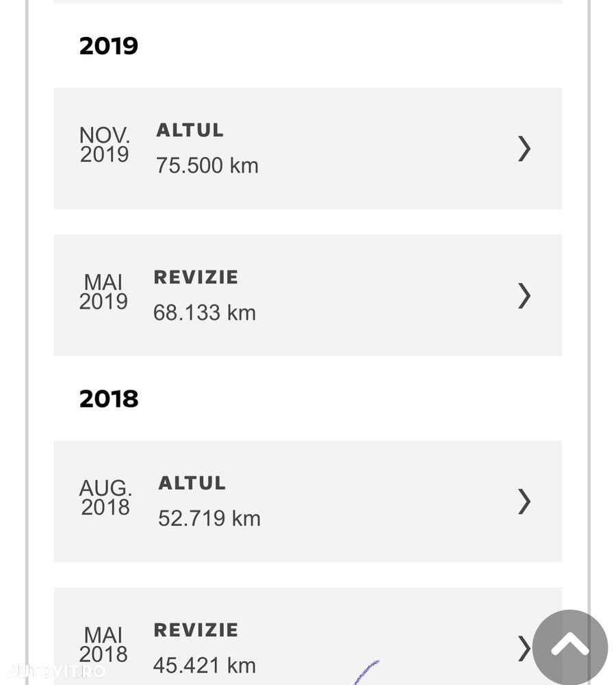Screen dimensions: 616x685
Task: Select the REVIZIE title at 68.133 km
Action: 196,277
